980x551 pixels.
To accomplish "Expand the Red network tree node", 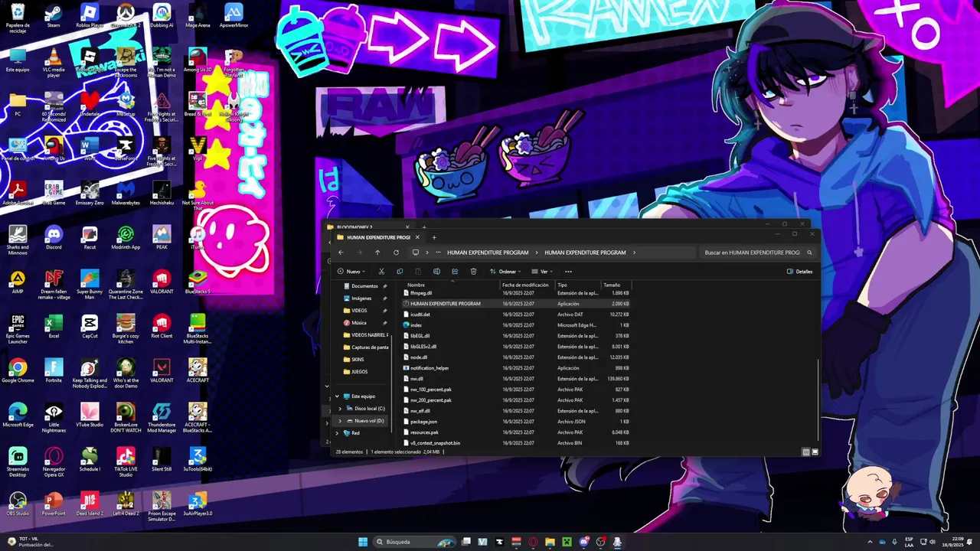I will 337,433.
